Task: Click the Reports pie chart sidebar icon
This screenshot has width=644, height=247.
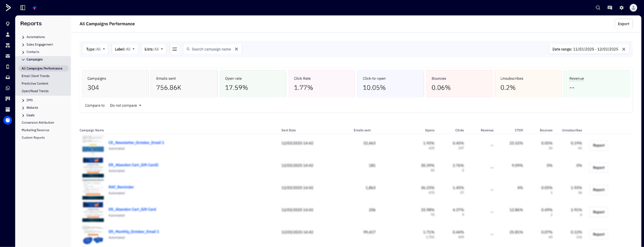Action: tap(8, 120)
